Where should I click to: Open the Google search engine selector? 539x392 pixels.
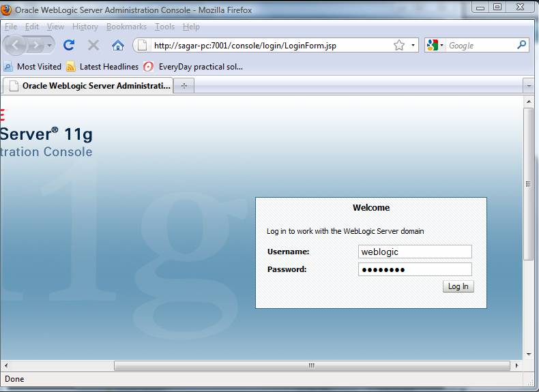pyautogui.click(x=435, y=45)
